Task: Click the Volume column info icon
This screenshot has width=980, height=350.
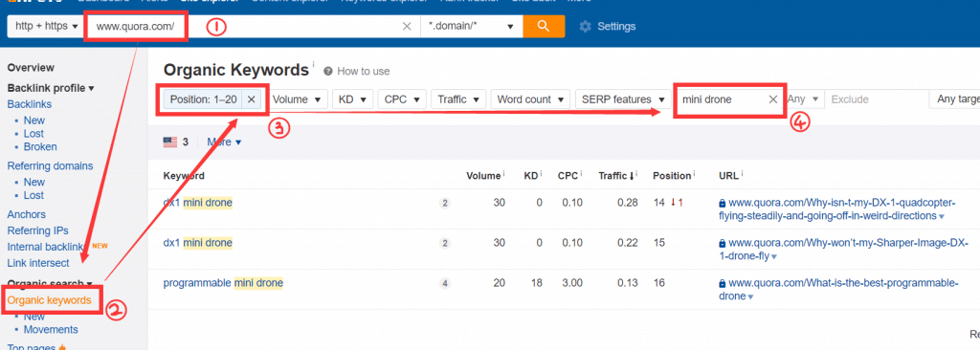Action: tap(503, 174)
